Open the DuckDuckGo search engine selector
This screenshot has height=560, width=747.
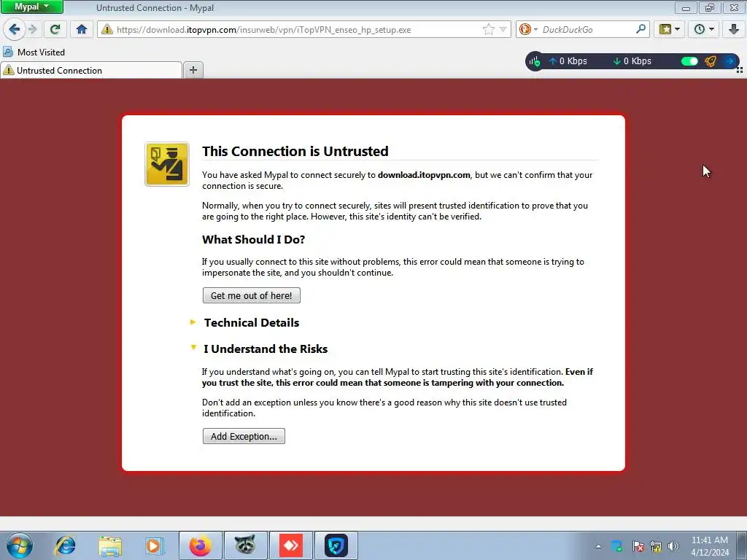[528, 29]
